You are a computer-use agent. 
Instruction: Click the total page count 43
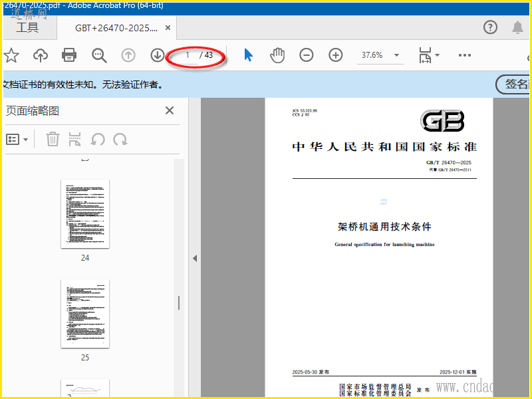[209, 55]
